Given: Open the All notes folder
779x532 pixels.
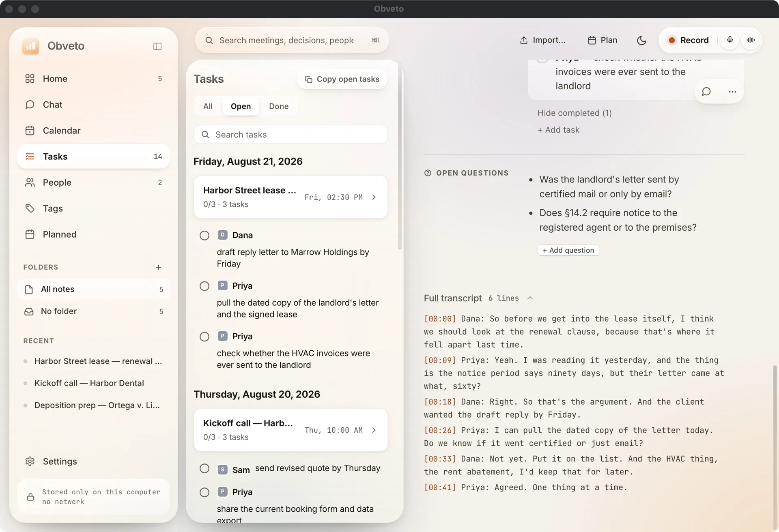Looking at the screenshot, I should pyautogui.click(x=93, y=289).
